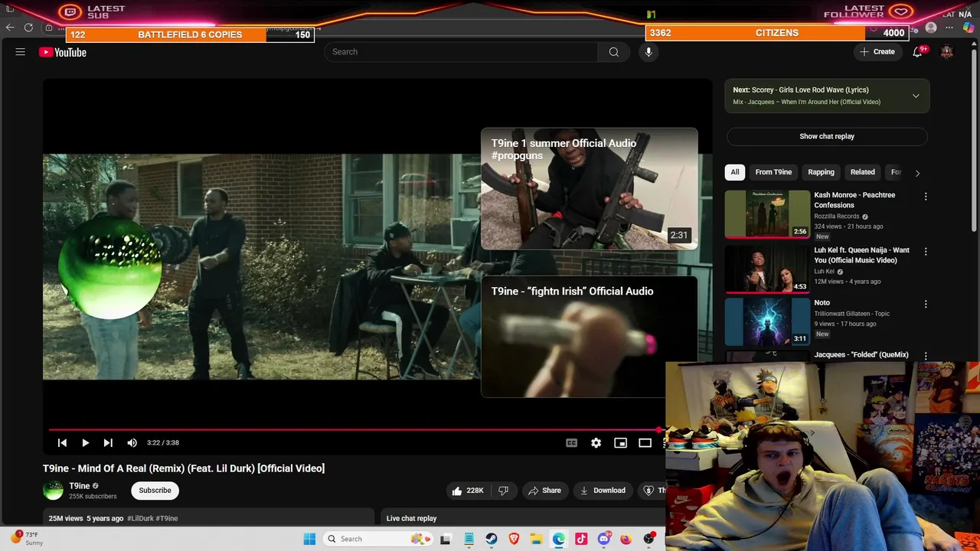Click the #T9ine hashtag
The image size is (980, 551).
point(167,518)
